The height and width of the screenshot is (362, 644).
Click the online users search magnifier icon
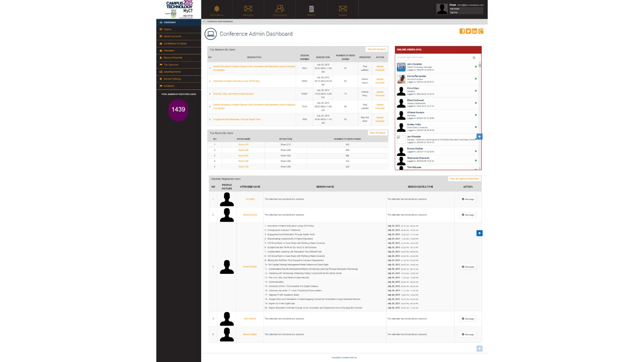474,58
